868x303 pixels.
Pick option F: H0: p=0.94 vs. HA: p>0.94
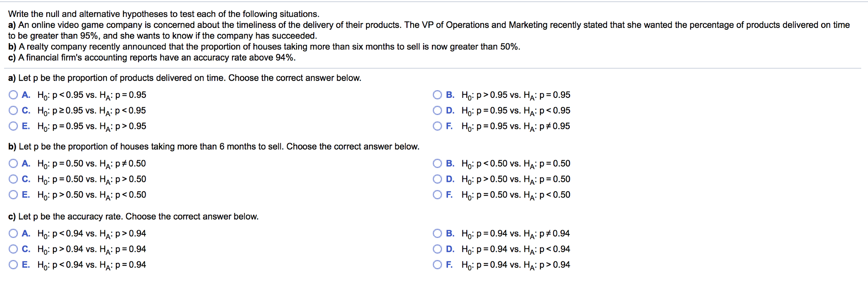437,264
